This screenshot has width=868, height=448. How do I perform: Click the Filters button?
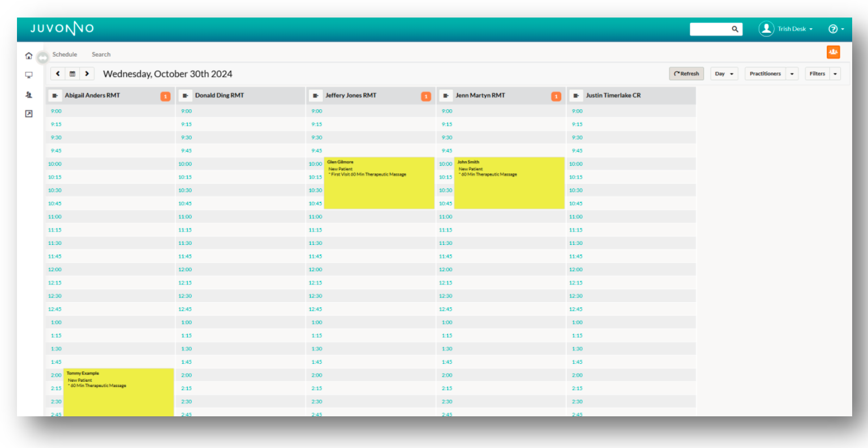[x=817, y=74]
